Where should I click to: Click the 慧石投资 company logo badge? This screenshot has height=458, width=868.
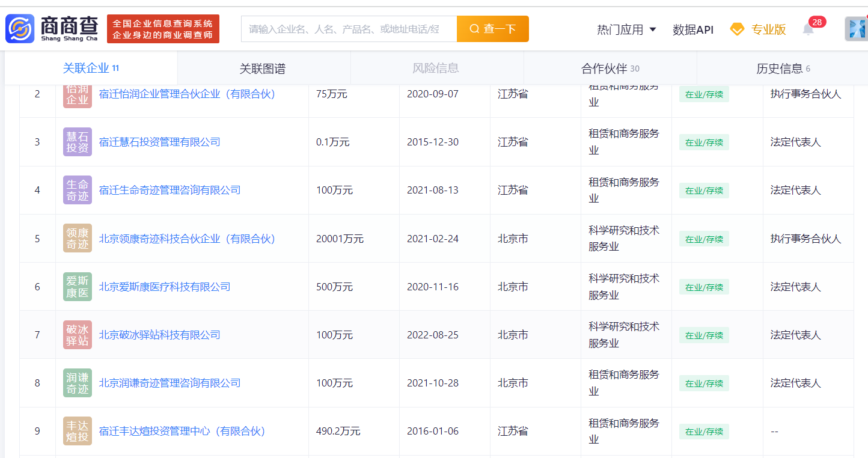[x=77, y=142]
